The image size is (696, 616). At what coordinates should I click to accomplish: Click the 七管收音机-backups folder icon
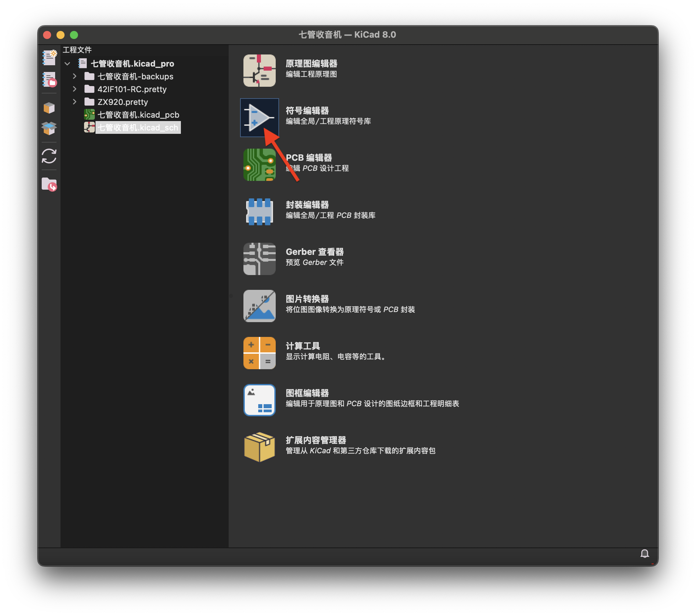pyautogui.click(x=89, y=76)
